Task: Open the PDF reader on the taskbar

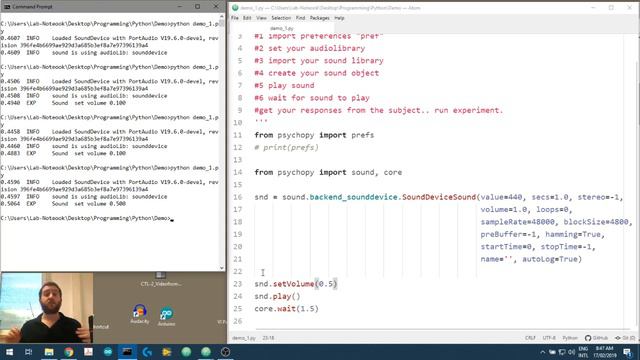Action: click(x=88, y=352)
